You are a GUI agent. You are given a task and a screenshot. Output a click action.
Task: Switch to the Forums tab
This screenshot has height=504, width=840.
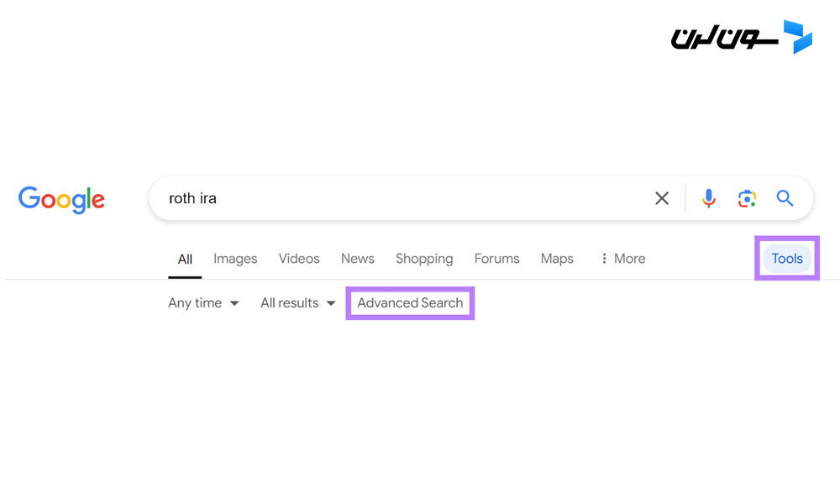tap(496, 259)
